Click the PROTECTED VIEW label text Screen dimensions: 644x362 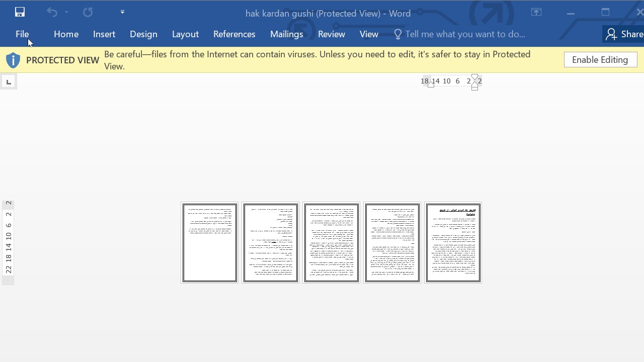(x=63, y=60)
